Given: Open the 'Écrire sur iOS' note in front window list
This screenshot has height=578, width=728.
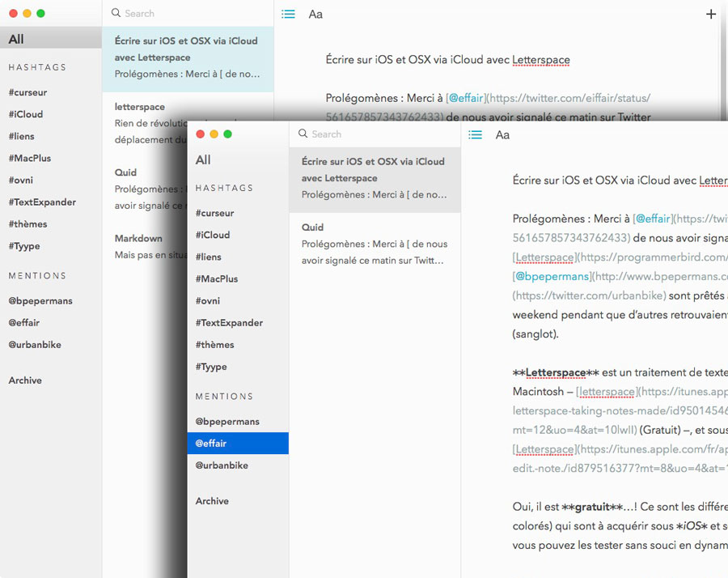Looking at the screenshot, I should coord(375,180).
